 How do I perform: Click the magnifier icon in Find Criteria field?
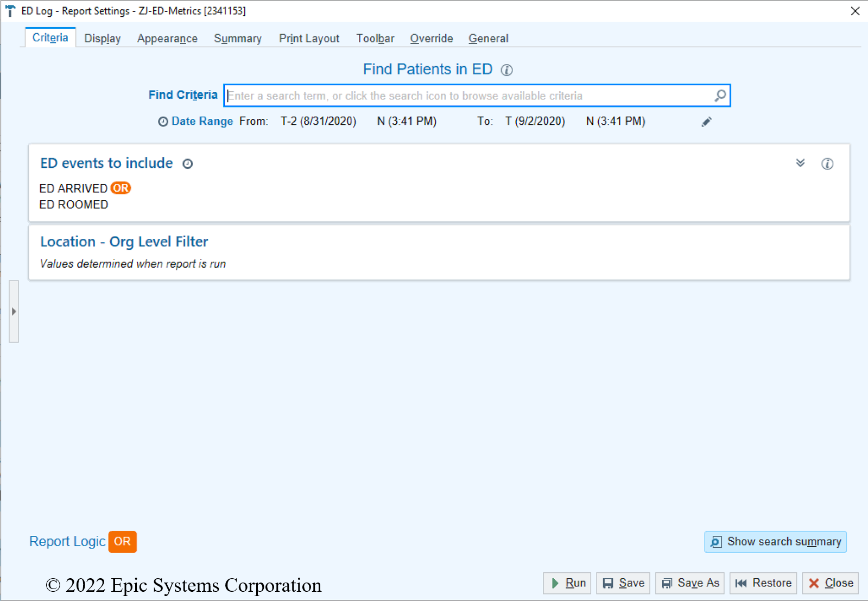click(x=720, y=96)
